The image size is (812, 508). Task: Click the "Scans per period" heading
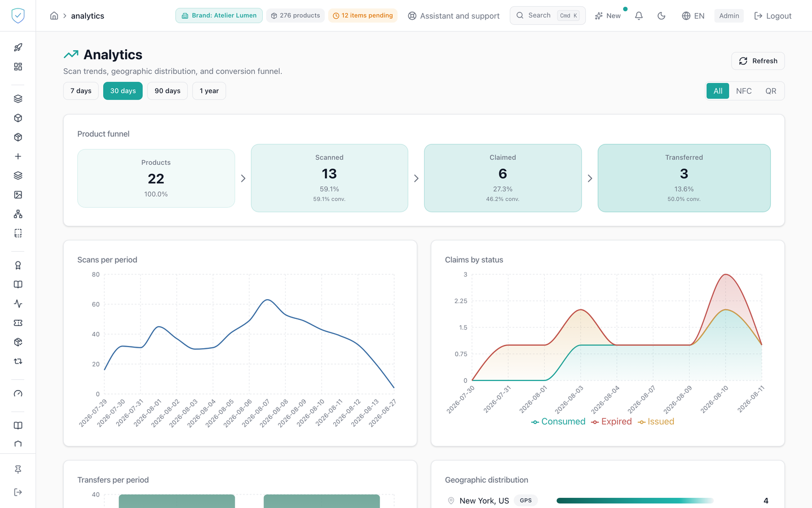click(107, 260)
